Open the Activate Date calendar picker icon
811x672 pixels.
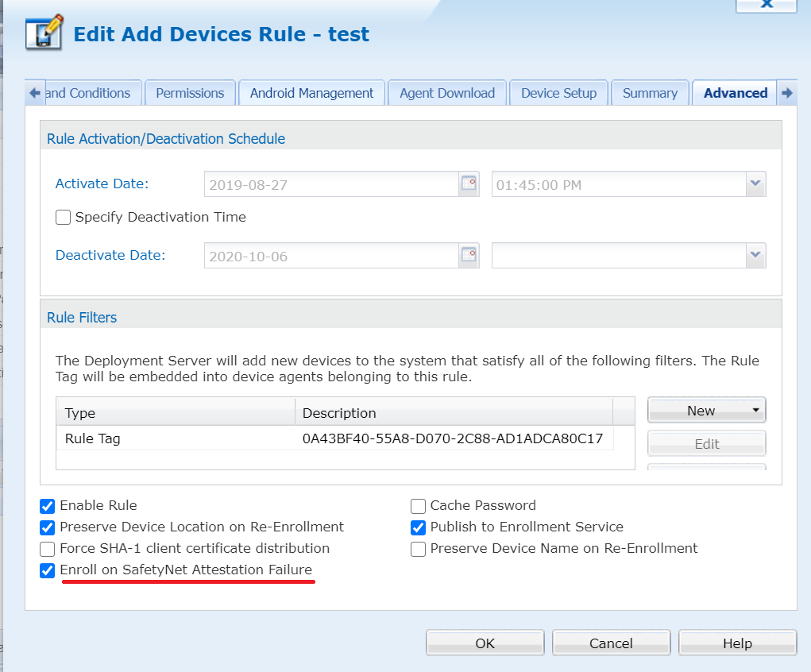pyautogui.click(x=469, y=184)
